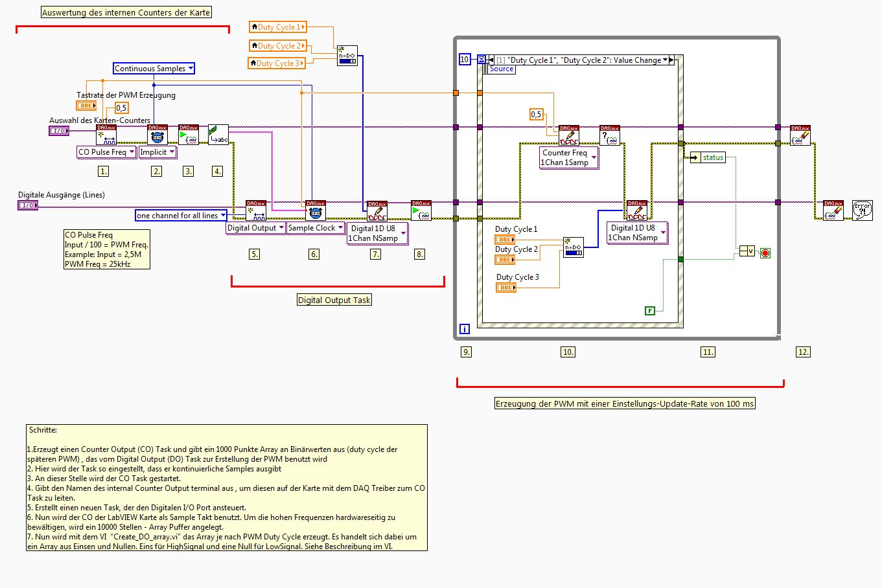This screenshot has height=588, width=882.
Task: Select the array VI wired to Duty Cycle terminals in loop
Action: [574, 247]
